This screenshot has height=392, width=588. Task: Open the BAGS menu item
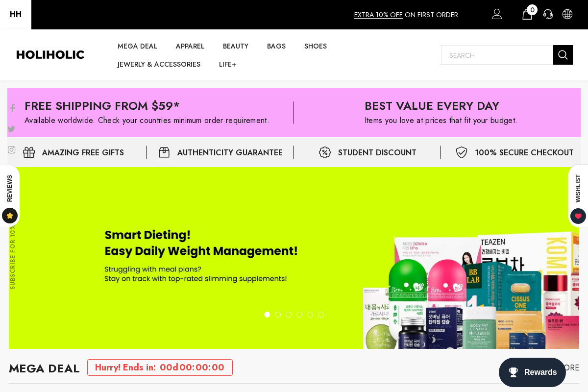tap(276, 46)
